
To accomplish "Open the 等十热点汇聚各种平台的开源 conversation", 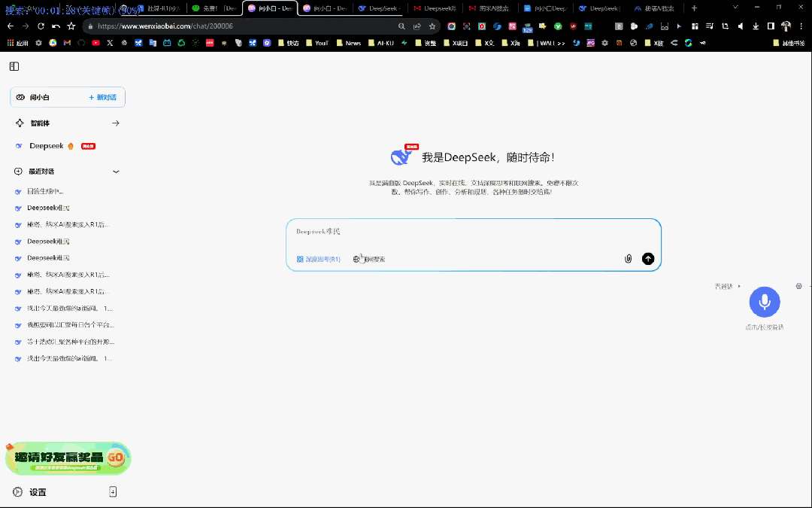I will click(65, 342).
